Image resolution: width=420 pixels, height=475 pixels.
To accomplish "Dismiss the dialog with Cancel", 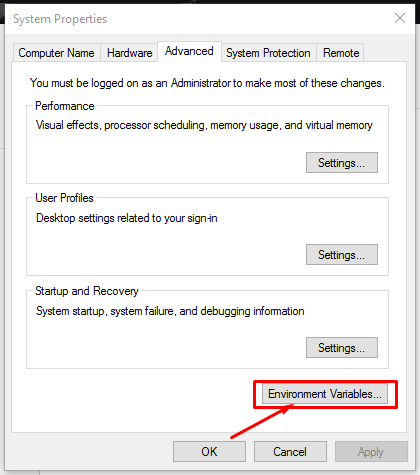I will pos(290,452).
